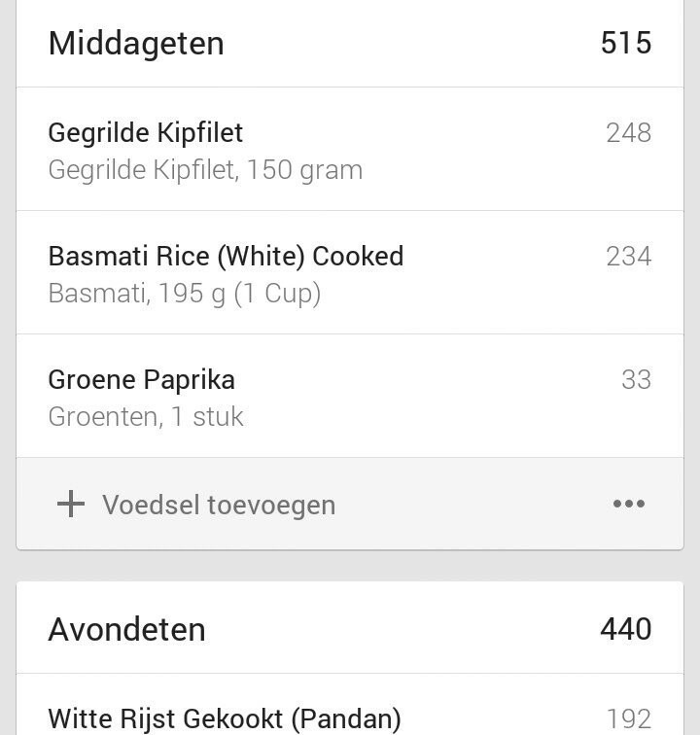700x735 pixels.
Task: Click empty space in the add-food footer row
Action: (x=467, y=504)
